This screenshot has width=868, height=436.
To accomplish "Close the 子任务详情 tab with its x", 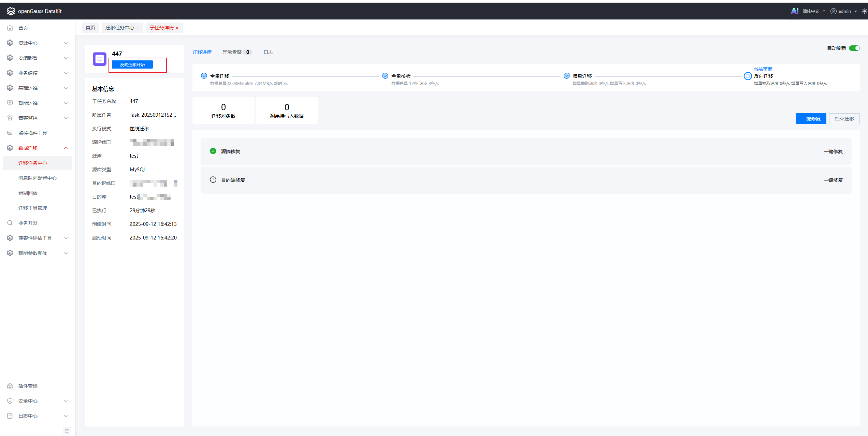I will 177,28.
